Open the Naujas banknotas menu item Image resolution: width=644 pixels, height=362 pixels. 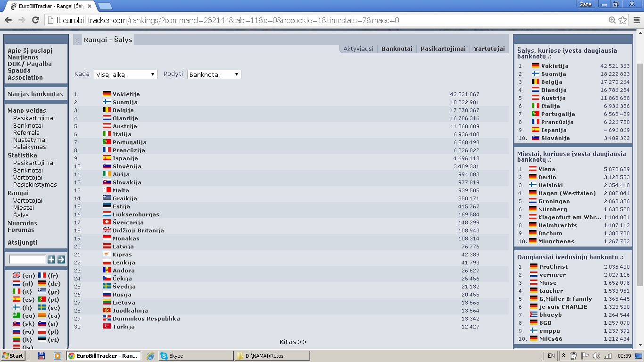point(35,94)
